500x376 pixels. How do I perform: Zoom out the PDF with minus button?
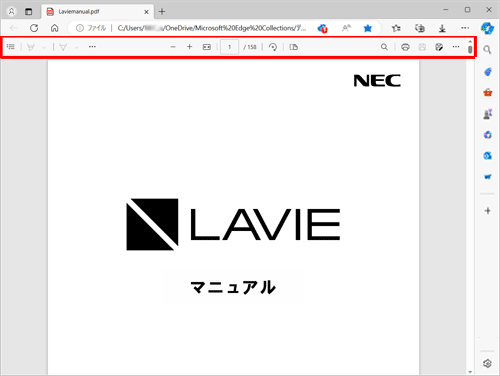(x=173, y=47)
